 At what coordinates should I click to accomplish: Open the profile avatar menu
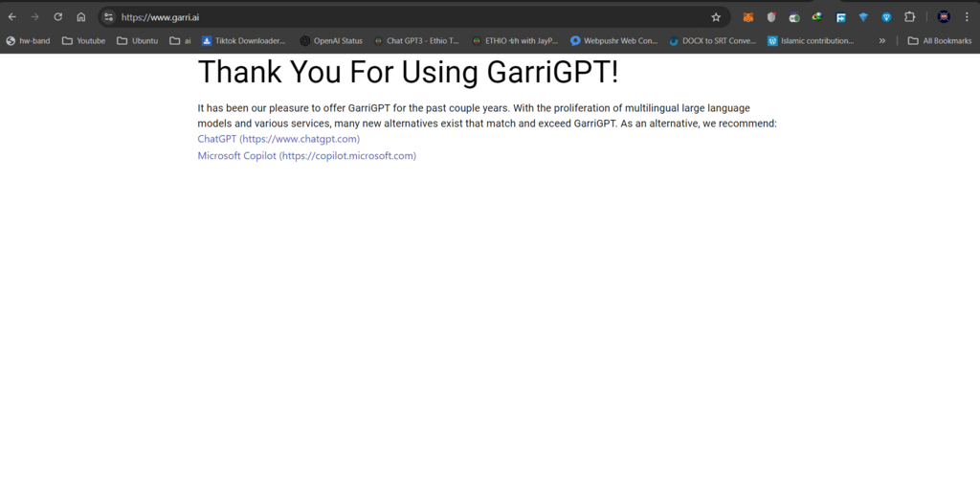944,17
